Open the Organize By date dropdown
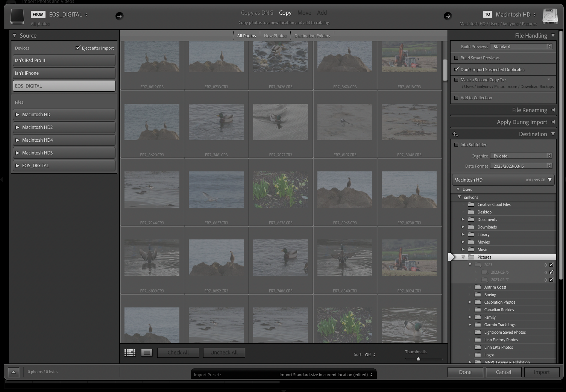 [521, 156]
